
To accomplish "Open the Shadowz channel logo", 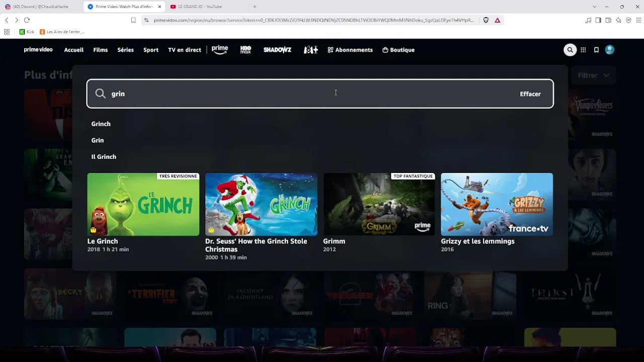I will (277, 50).
